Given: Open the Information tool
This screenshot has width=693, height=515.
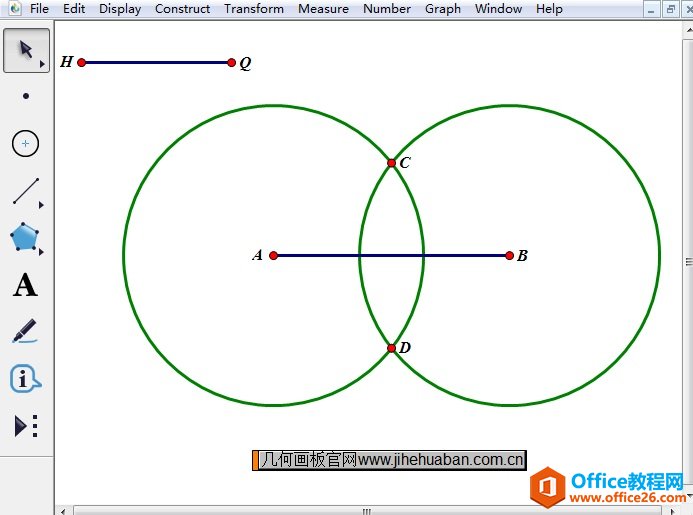Looking at the screenshot, I should [25, 379].
